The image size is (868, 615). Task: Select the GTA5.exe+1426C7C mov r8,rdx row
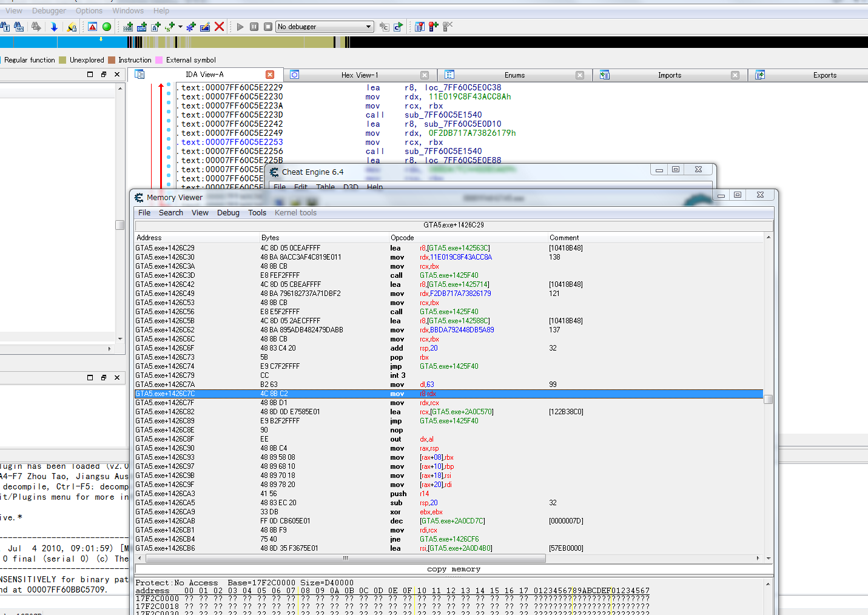point(449,394)
